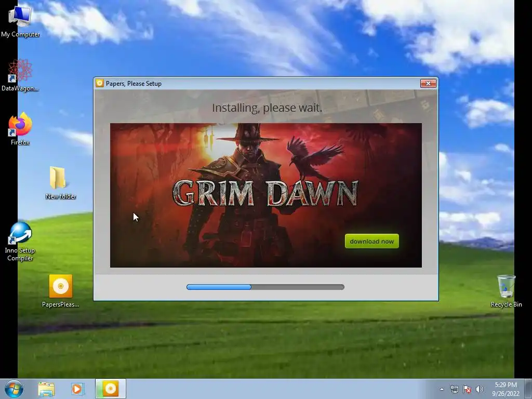Screen dimensions: 532x399
Task: Select the Inno Setup Compiler shortcut
Action: tap(20, 242)
